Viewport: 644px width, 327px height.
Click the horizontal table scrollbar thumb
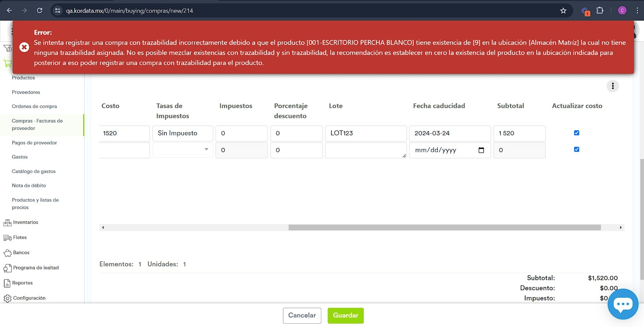tap(444, 228)
